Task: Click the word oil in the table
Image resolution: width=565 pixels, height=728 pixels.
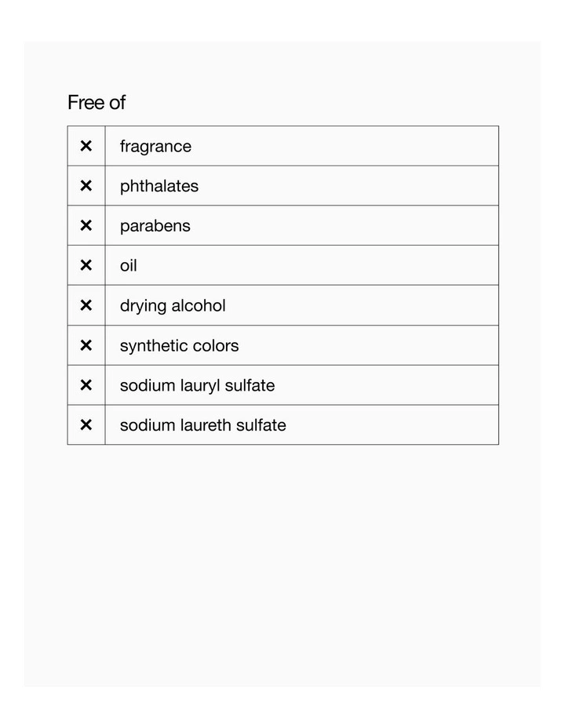Action: point(129,266)
